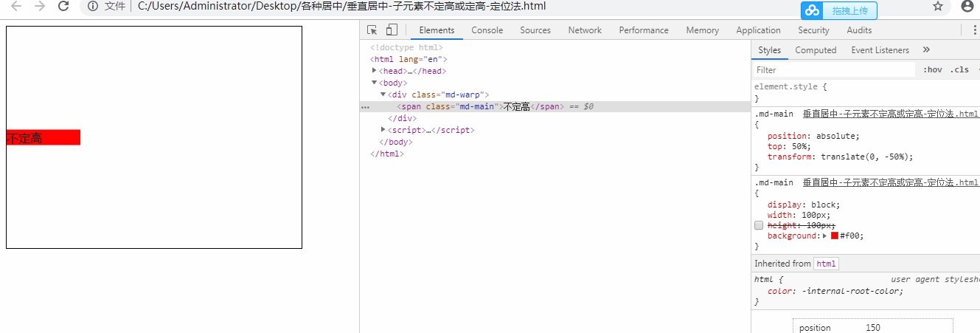The image size is (980, 333).
Task: Show more Styles sidebar tabs chevron
Action: pyautogui.click(x=926, y=50)
